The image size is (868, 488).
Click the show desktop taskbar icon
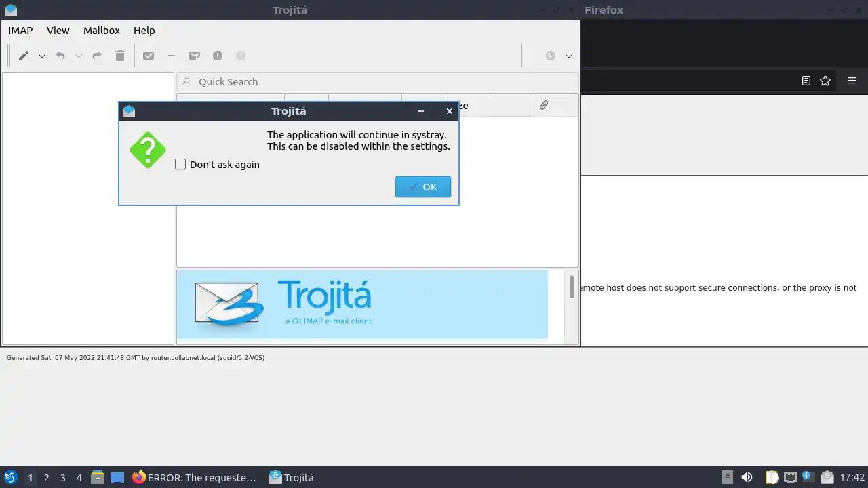click(x=117, y=478)
